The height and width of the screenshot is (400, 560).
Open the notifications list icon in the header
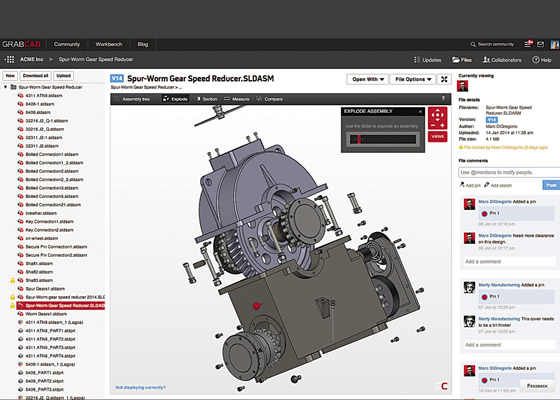click(x=528, y=44)
